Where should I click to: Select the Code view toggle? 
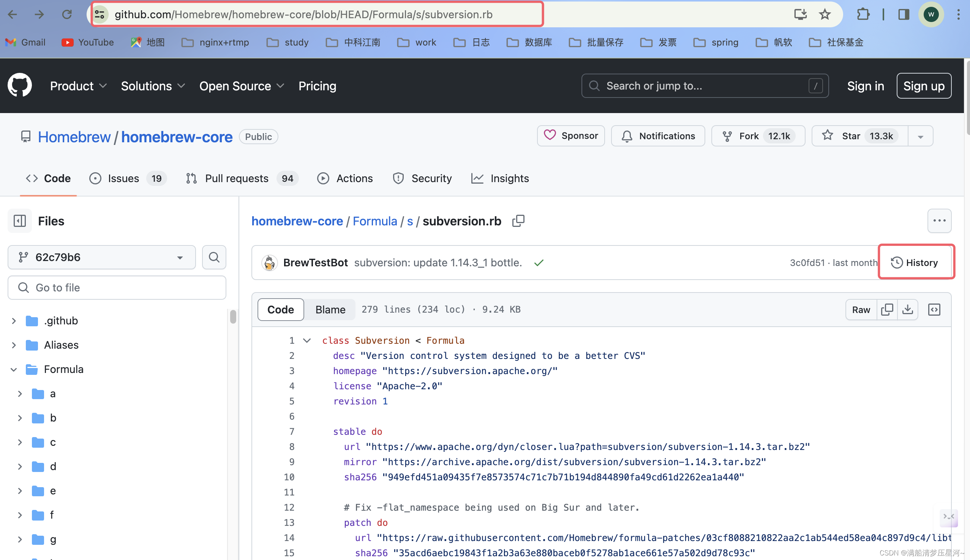coord(280,309)
